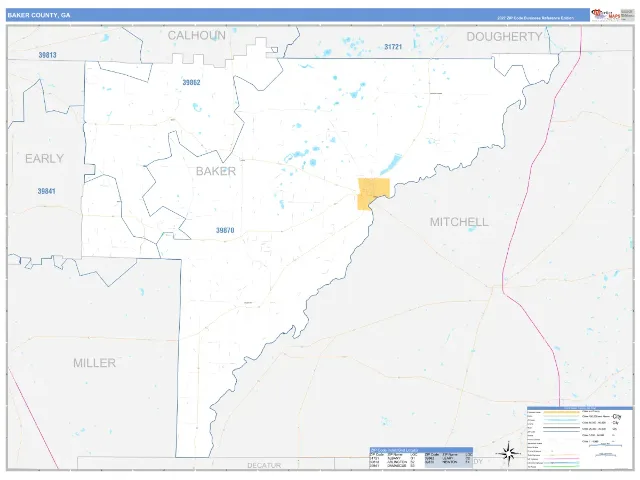Click the ZIP Code Business Reference Edition subtitle

click(x=535, y=18)
